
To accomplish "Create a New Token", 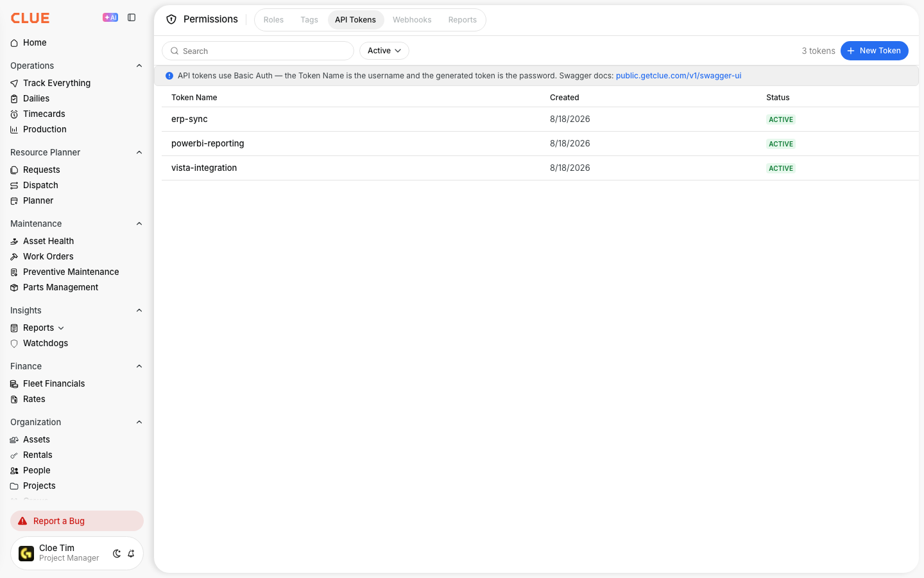I will [x=875, y=51].
